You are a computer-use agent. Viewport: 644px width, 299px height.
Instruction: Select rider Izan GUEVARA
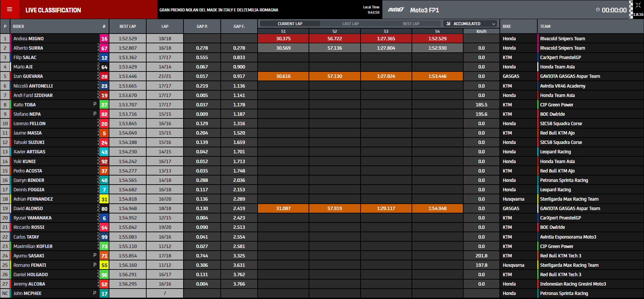[28, 76]
